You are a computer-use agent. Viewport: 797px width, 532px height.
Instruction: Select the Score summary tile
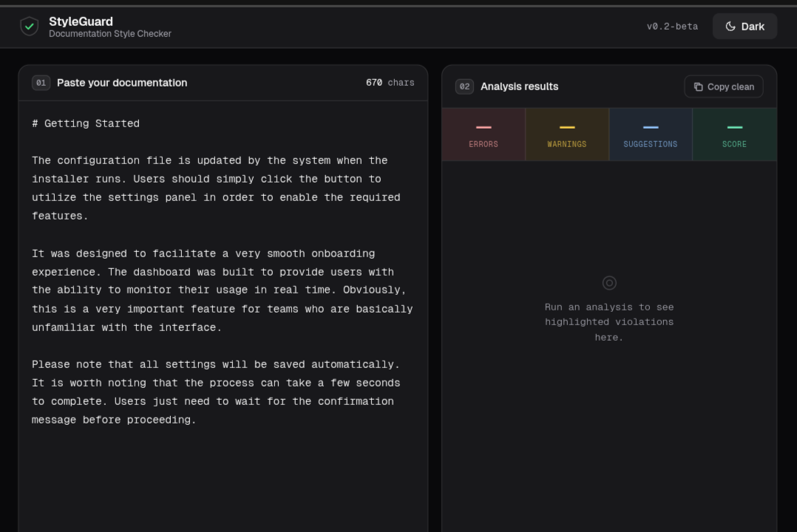734,135
